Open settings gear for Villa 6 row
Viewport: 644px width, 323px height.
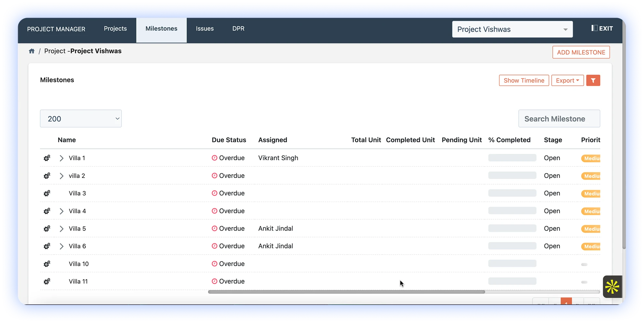[x=47, y=246]
